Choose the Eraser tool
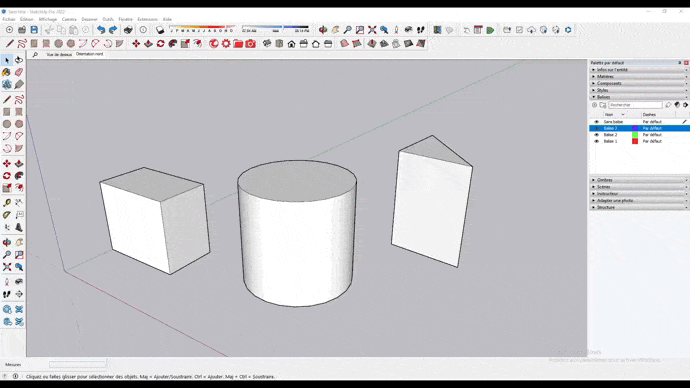The image size is (690, 388). tap(19, 72)
